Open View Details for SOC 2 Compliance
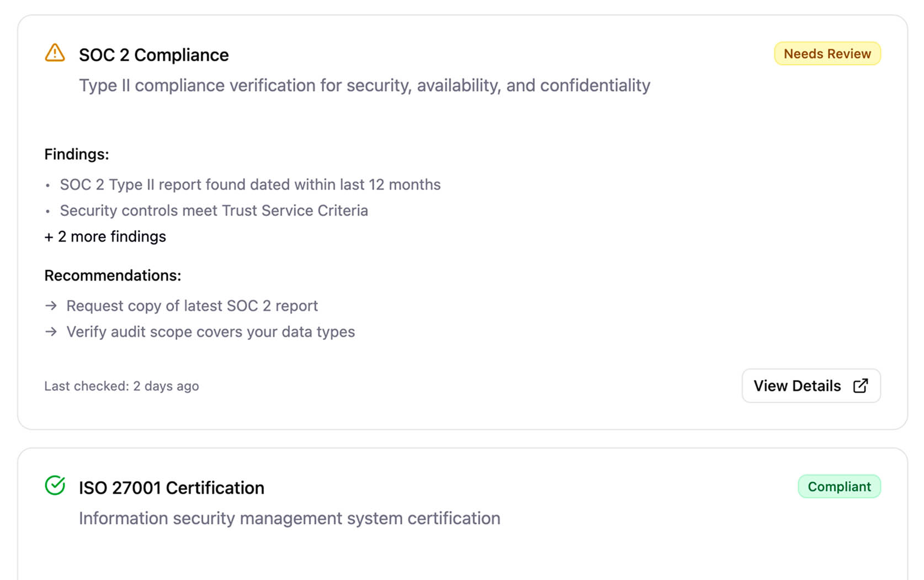924x580 pixels. [810, 386]
